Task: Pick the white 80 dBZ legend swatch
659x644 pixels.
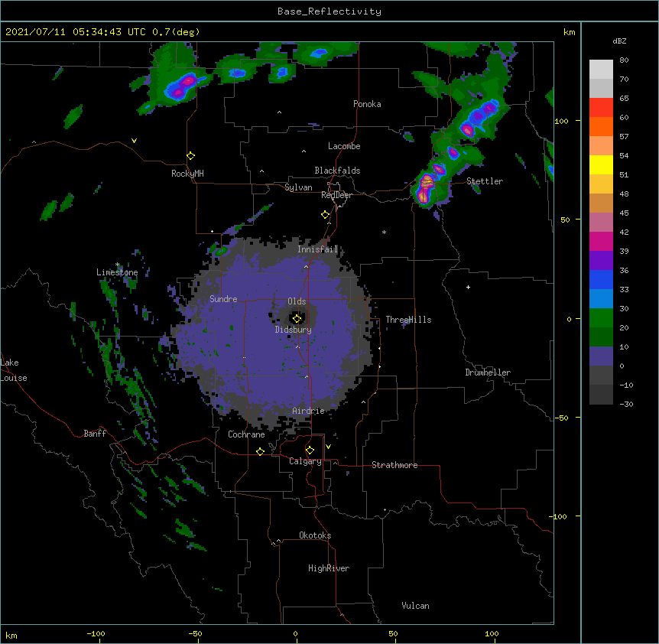Action: [601, 70]
